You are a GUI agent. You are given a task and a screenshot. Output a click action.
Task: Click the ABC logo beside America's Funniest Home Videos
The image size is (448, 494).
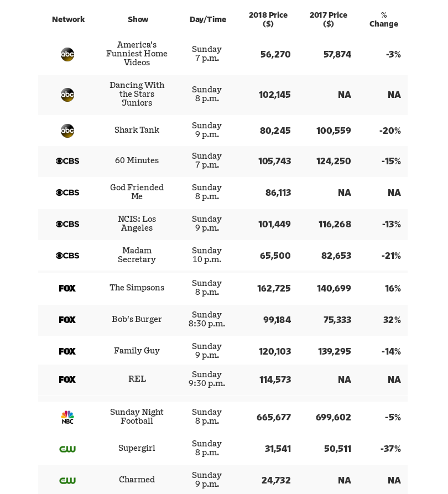tap(67, 54)
